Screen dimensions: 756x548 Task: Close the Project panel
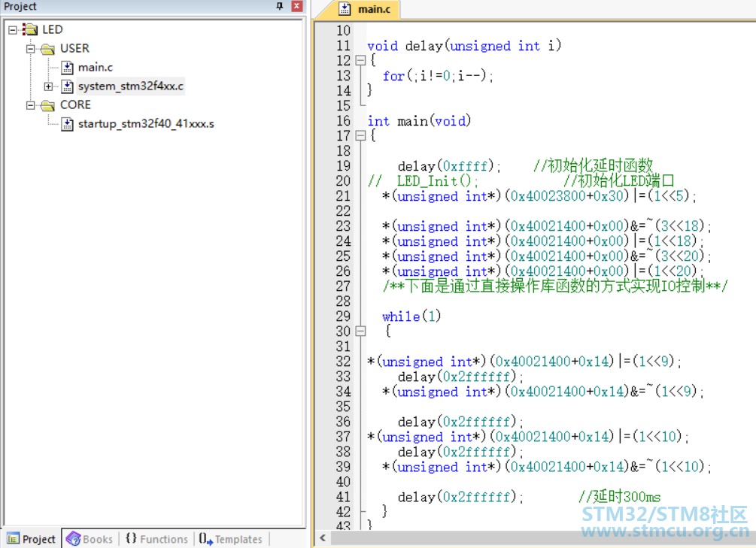tap(297, 6)
